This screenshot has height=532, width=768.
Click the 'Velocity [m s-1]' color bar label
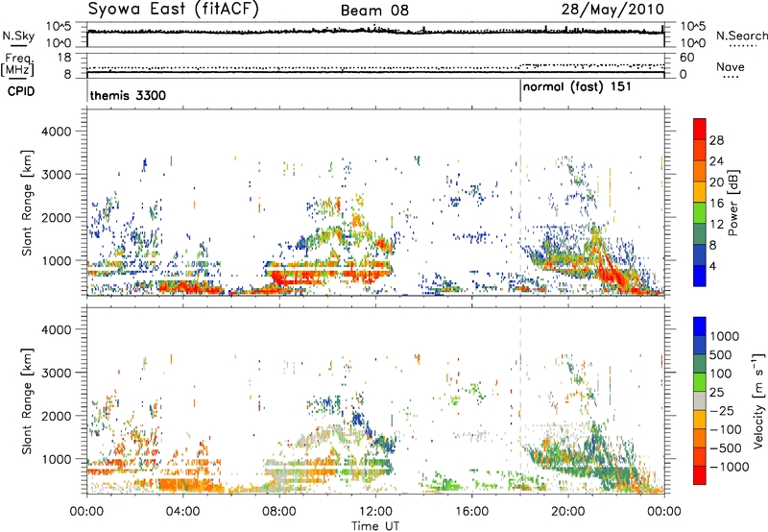pos(758,400)
